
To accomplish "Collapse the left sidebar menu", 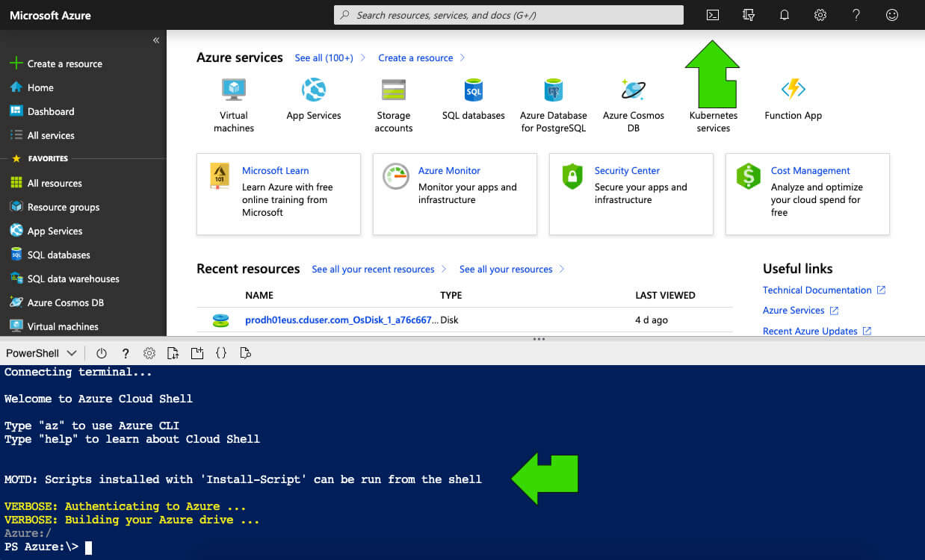I will point(156,40).
